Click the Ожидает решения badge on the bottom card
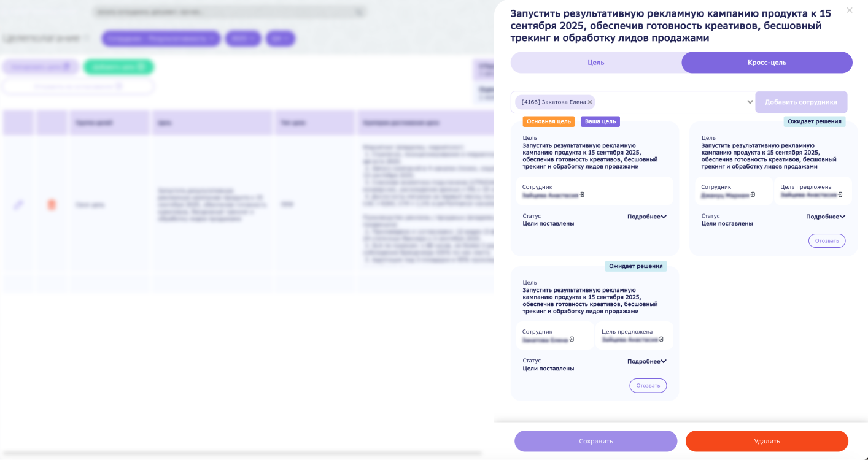This screenshot has height=460, width=868. click(636, 266)
